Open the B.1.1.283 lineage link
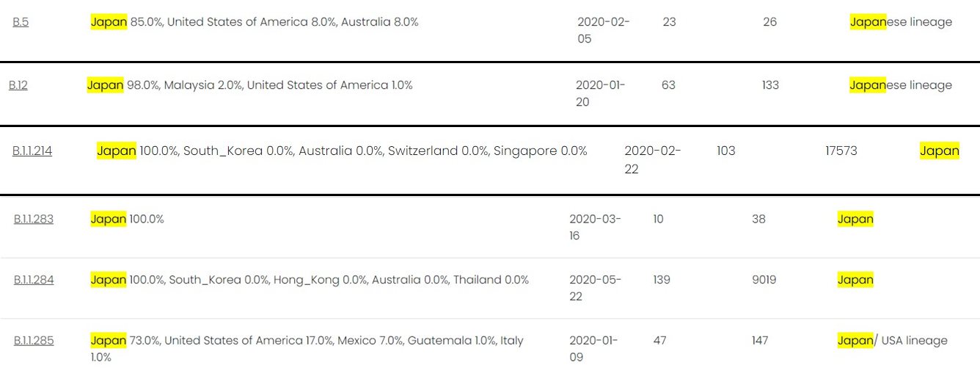The width and height of the screenshot is (980, 379). coord(34,219)
